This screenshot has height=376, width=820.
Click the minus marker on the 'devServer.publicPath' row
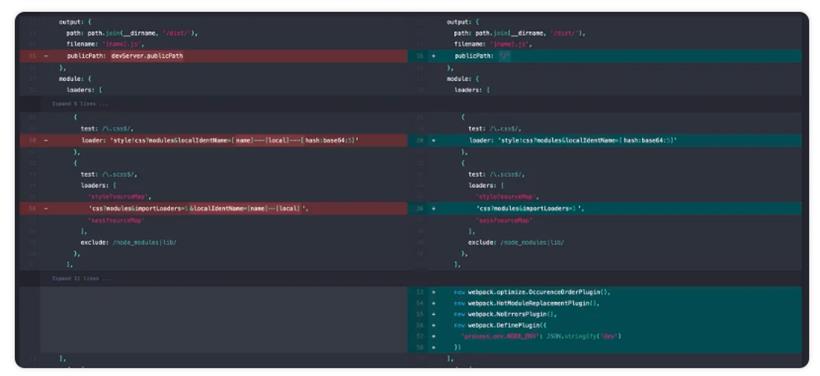[x=45, y=56]
